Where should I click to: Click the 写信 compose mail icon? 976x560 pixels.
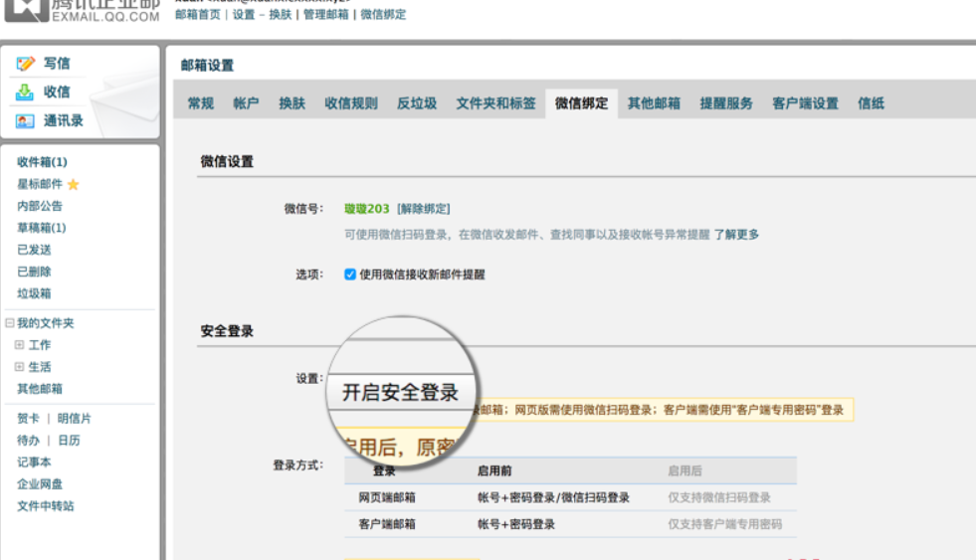pyautogui.click(x=26, y=64)
